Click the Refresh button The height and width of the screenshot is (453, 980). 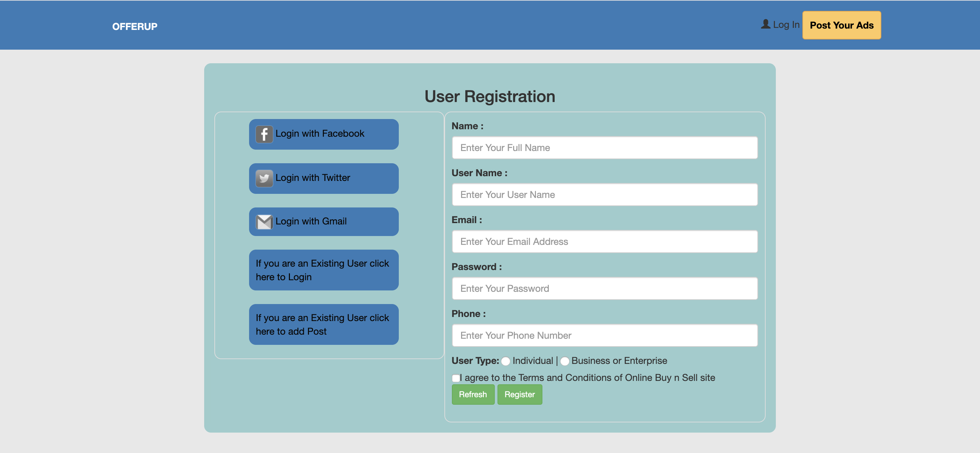(x=473, y=395)
